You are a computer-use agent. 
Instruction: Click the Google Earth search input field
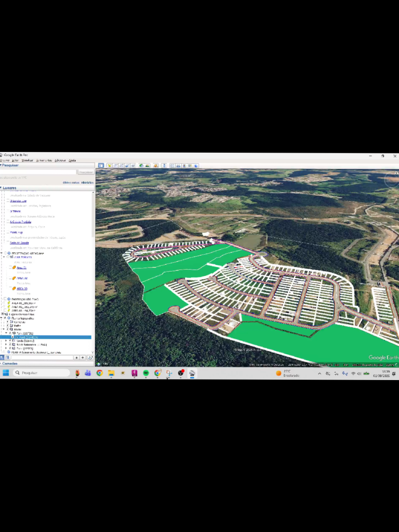[x=38, y=172]
